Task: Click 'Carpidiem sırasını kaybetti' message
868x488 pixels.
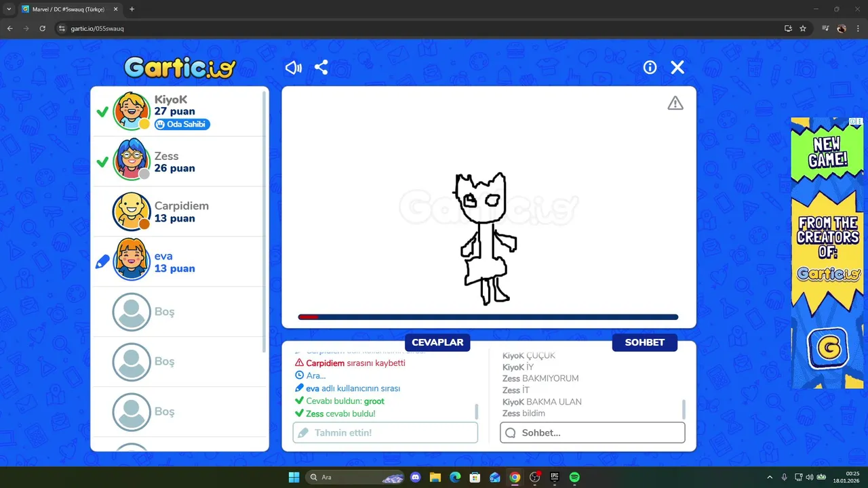Action: coord(350,363)
